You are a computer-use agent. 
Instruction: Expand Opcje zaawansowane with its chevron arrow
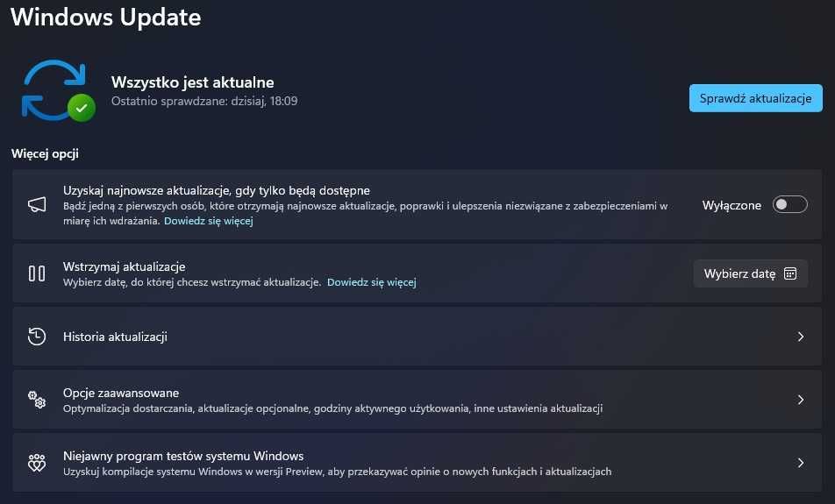801,400
